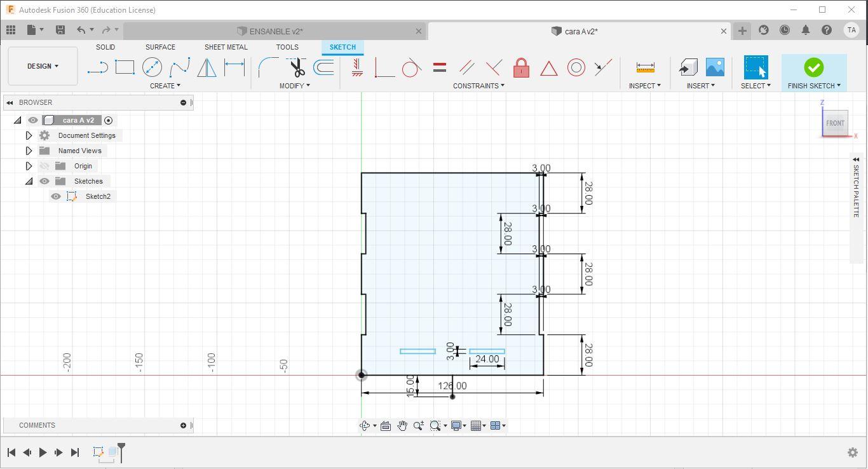
Task: Switch to the TOOLS tab
Action: pyautogui.click(x=287, y=47)
